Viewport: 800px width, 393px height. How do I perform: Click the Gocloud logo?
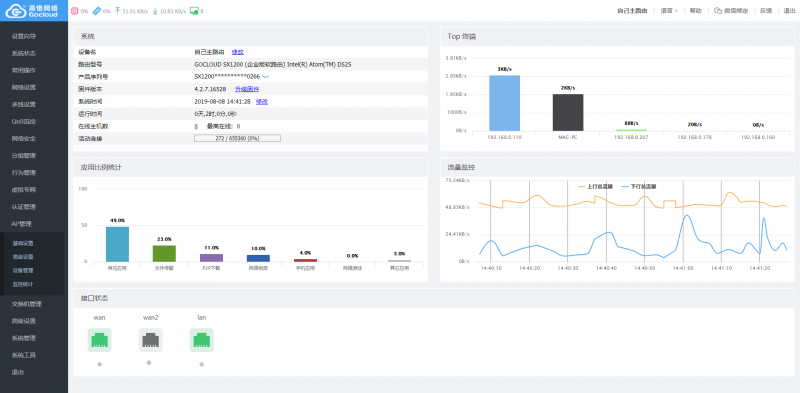pyautogui.click(x=33, y=10)
